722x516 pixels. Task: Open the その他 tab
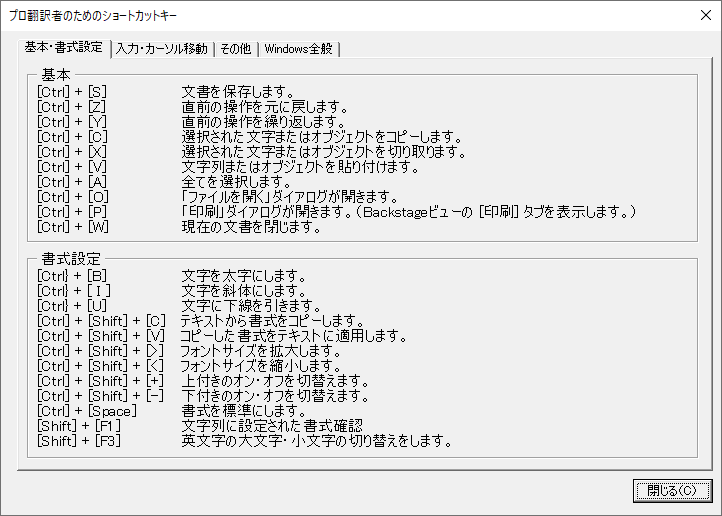[x=235, y=49]
